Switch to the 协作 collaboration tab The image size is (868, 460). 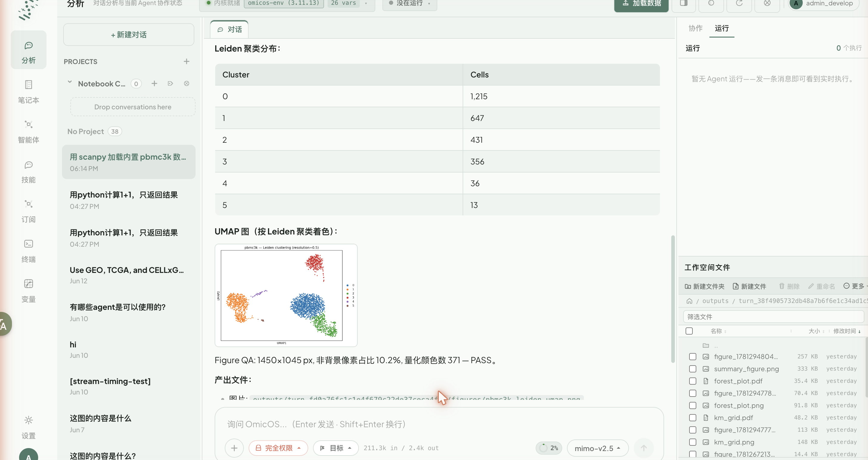point(695,28)
